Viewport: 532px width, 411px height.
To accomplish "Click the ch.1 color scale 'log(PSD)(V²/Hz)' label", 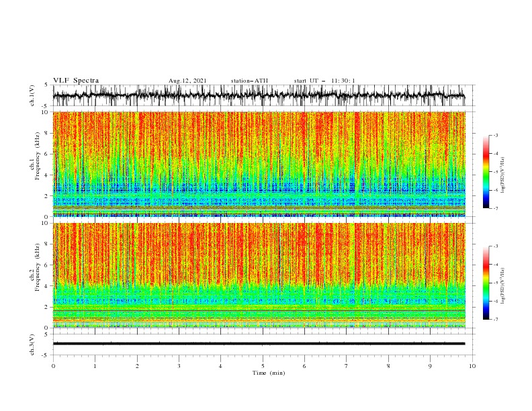I will (x=503, y=175).
